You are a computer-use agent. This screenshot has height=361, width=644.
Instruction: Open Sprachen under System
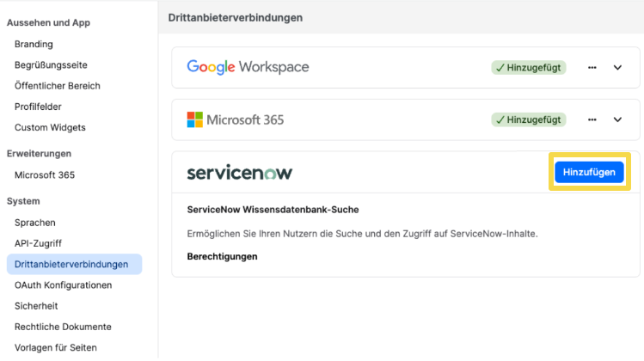35,223
